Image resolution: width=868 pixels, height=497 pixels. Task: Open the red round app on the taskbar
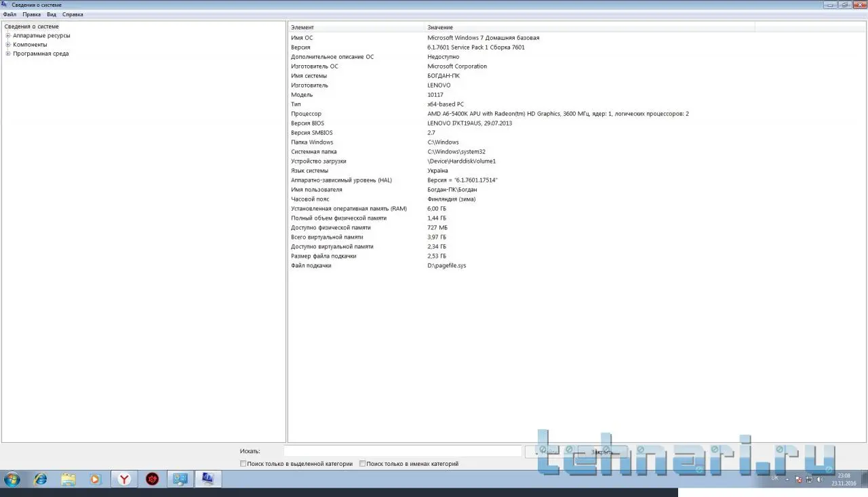point(153,479)
